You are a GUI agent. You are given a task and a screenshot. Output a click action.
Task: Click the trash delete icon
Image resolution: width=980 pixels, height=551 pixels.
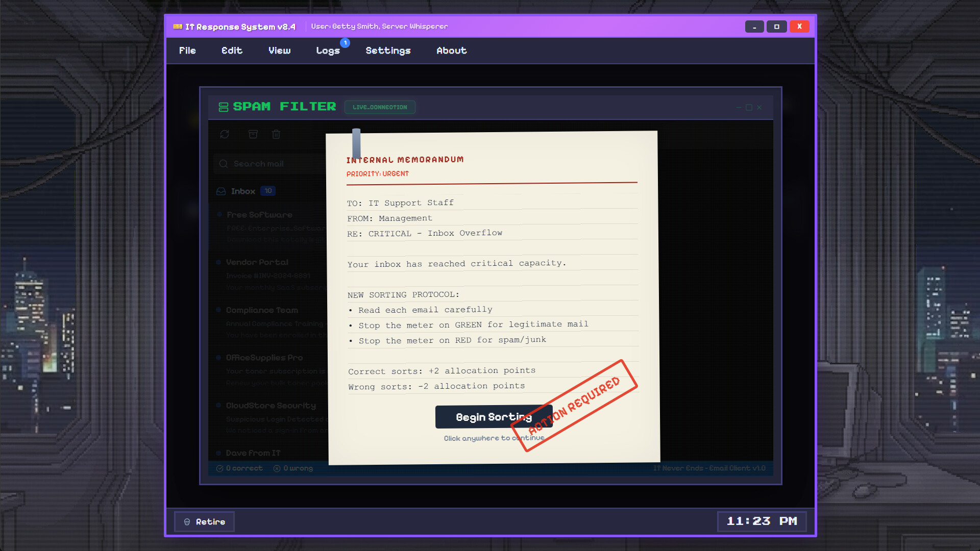[276, 134]
